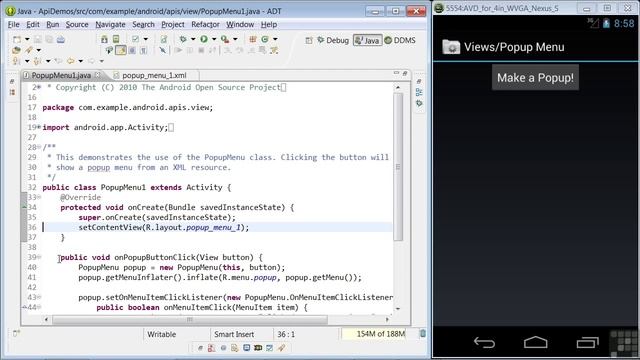Image resolution: width=640 pixels, height=360 pixels.
Task: Open the Next Annotation dropdown arrow
Action: click(x=27, y=61)
